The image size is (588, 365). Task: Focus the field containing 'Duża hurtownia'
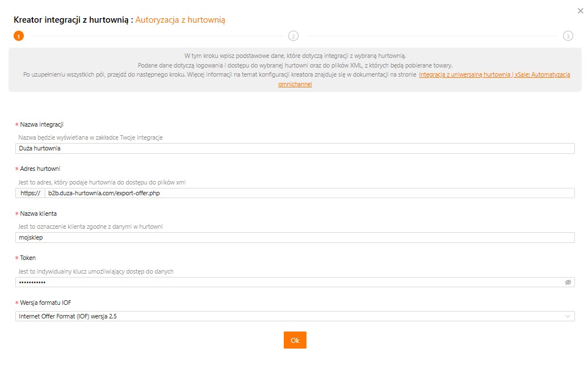(295, 148)
